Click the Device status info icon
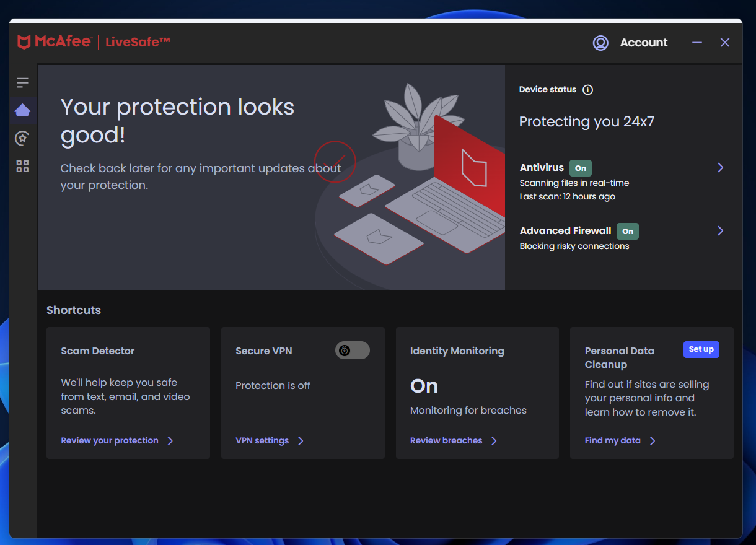 [x=588, y=90]
